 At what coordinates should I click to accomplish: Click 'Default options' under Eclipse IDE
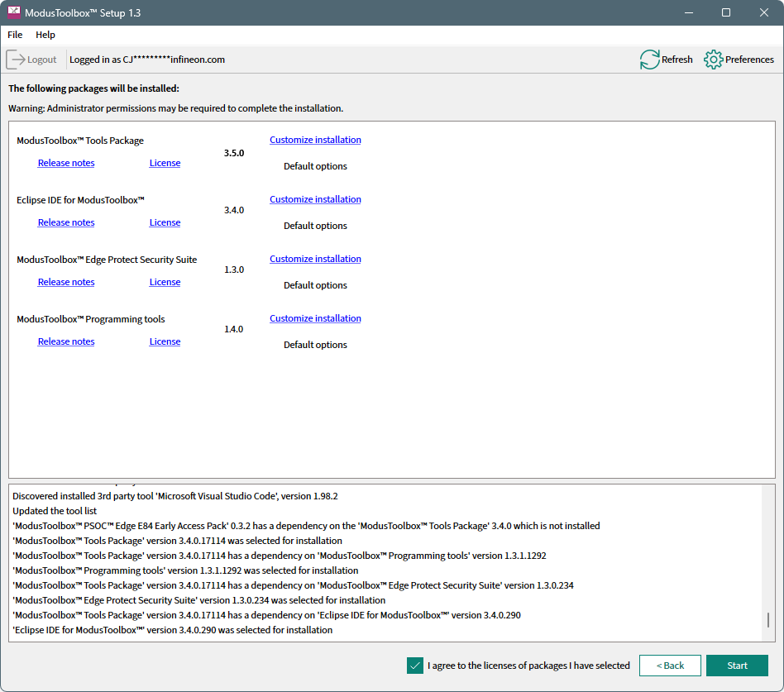[315, 226]
